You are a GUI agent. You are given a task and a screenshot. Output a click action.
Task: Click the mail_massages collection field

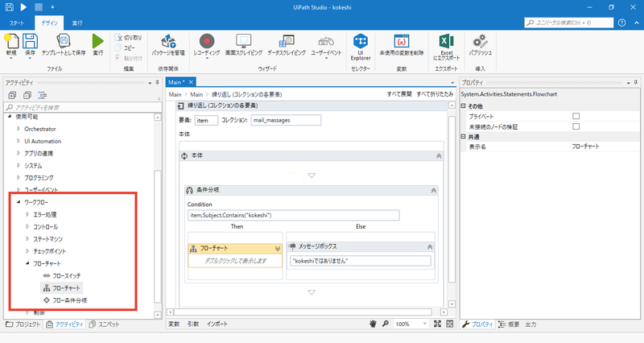coord(286,120)
